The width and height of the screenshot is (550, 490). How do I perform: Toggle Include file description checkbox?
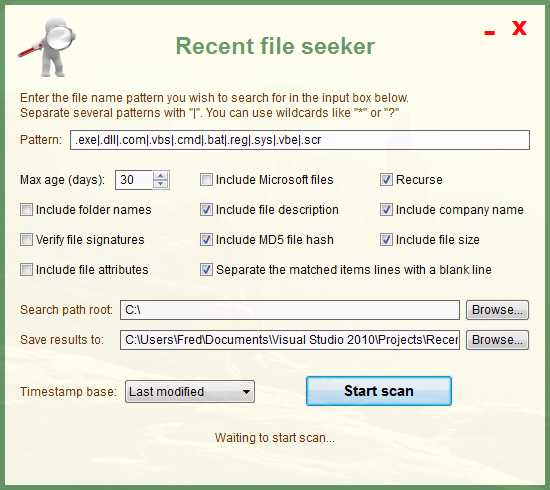click(x=206, y=210)
